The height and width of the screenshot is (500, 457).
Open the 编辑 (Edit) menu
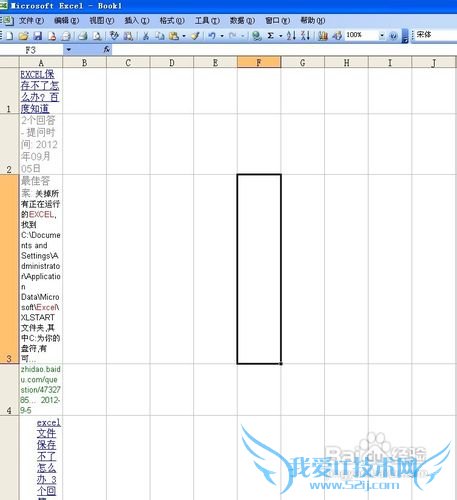pos(66,21)
